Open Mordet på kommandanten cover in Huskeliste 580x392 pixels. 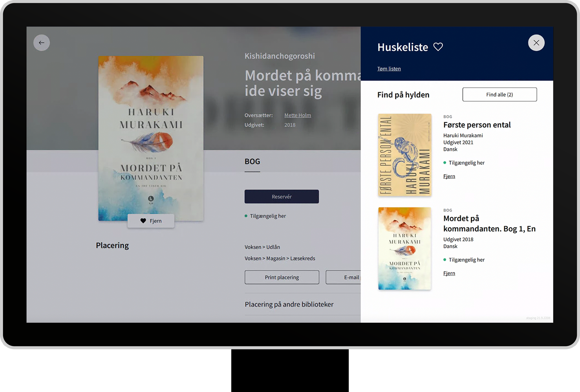click(405, 248)
